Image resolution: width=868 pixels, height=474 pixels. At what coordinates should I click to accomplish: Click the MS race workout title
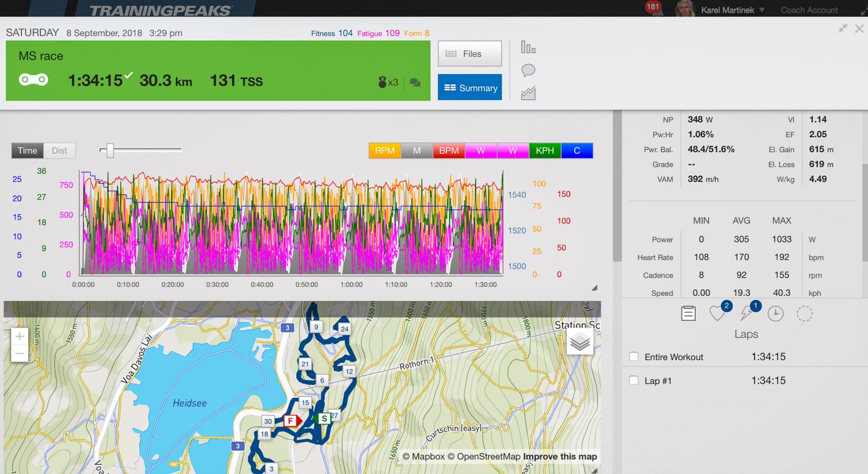click(x=41, y=56)
